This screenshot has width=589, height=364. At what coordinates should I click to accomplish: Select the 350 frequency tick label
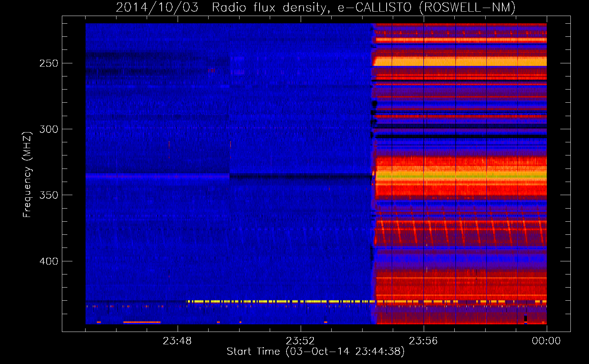(49, 195)
